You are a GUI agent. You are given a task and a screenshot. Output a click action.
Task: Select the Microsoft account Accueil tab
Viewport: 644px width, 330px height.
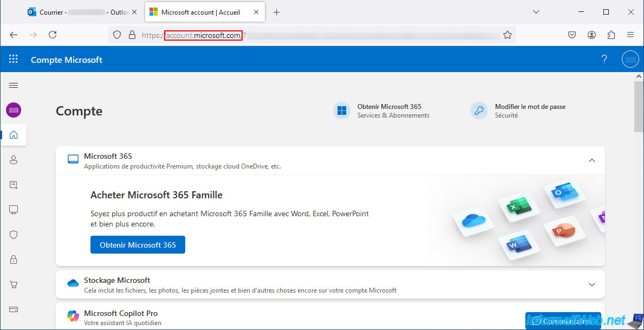click(204, 12)
